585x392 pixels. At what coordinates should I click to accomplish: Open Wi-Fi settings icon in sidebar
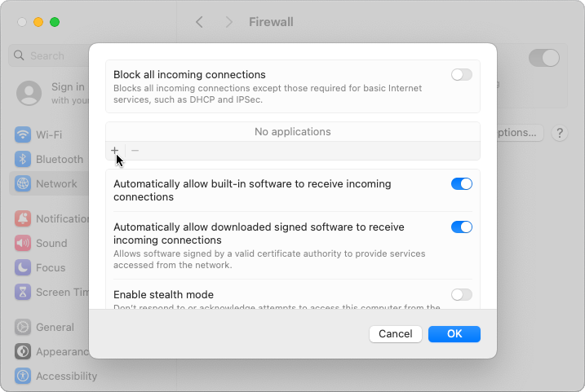[23, 134]
